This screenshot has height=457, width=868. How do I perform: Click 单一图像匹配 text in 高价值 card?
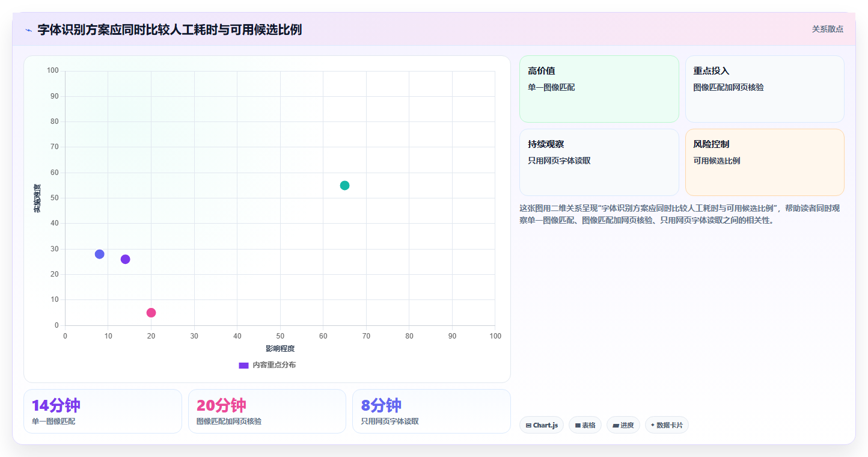tap(551, 87)
